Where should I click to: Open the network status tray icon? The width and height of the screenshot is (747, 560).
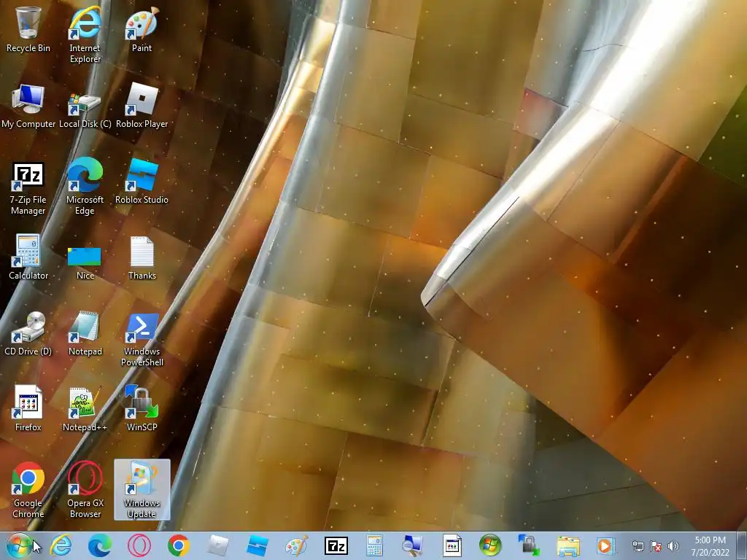pos(638,546)
